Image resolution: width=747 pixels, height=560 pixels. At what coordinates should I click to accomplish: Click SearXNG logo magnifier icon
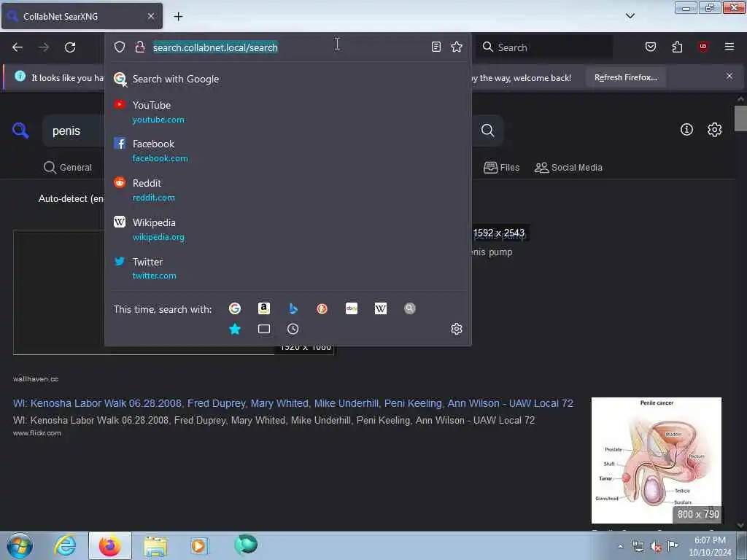pos(20,130)
